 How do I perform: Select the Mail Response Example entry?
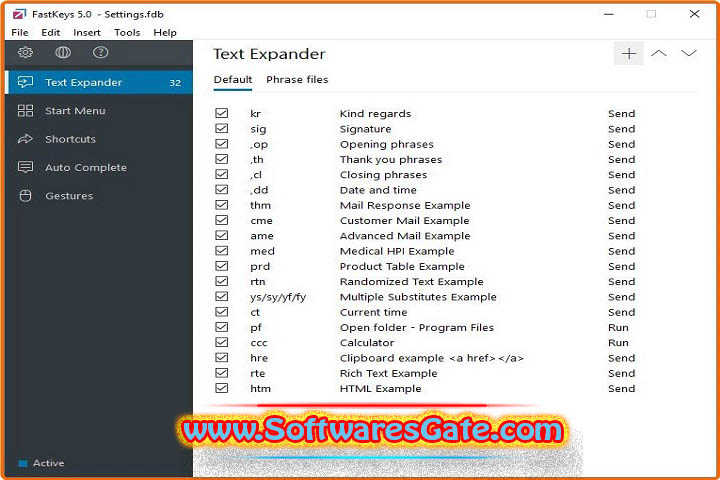pyautogui.click(x=405, y=205)
